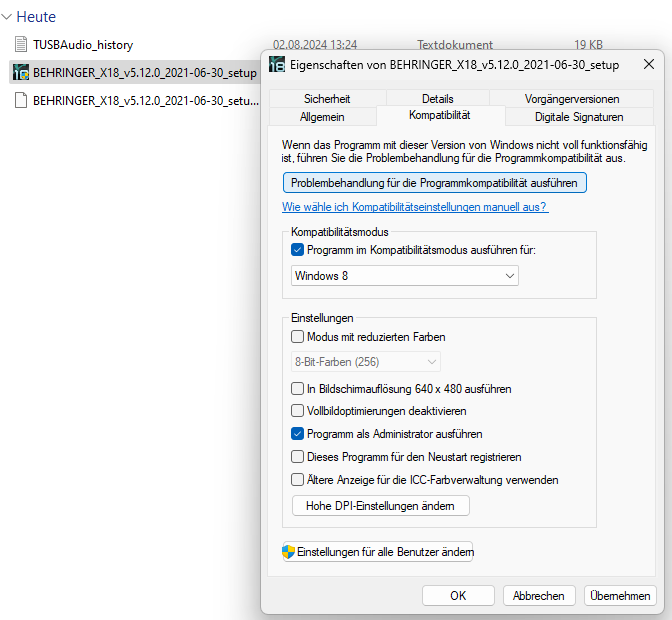Switch to the Allgemein tab
672x620 pixels.
click(322, 117)
